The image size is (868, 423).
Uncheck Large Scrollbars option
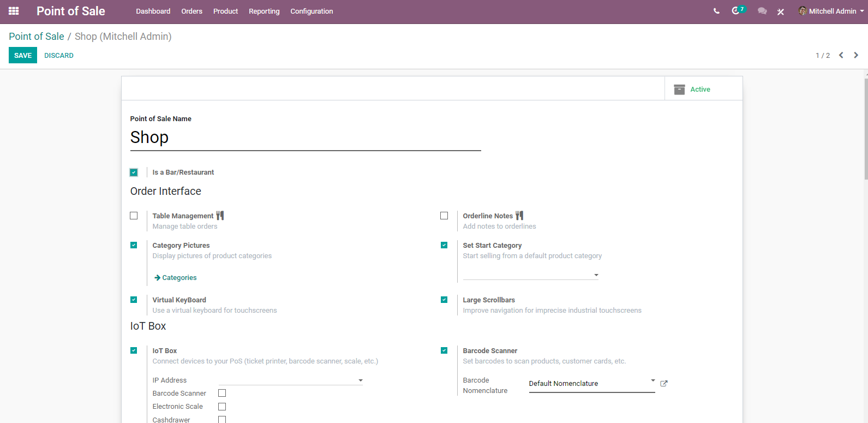tap(444, 300)
